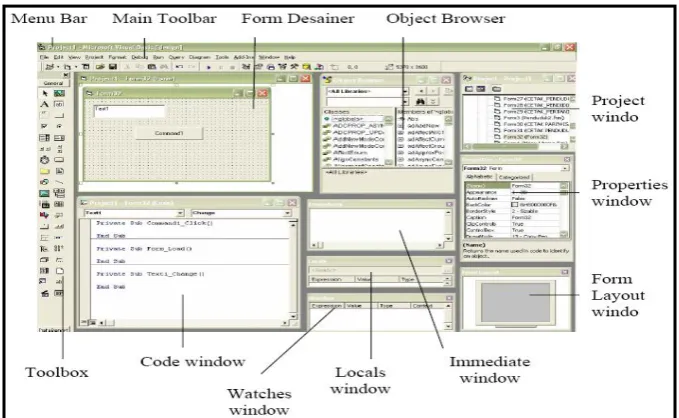
Task: Select the Pointer tool in the Toolbox
Action: [x=45, y=93]
